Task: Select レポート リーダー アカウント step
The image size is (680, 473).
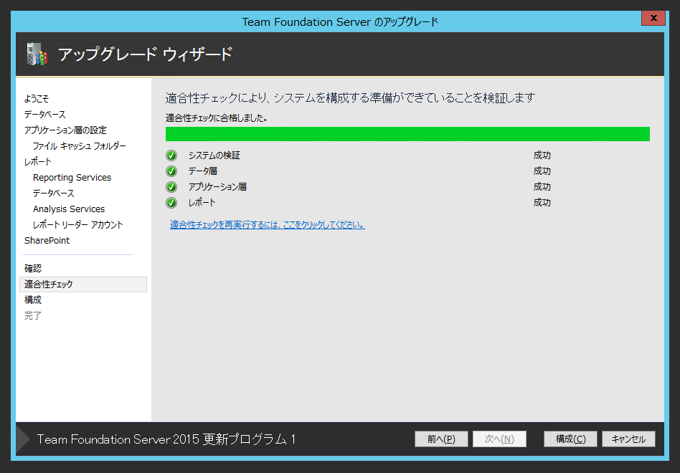Action: point(78,225)
